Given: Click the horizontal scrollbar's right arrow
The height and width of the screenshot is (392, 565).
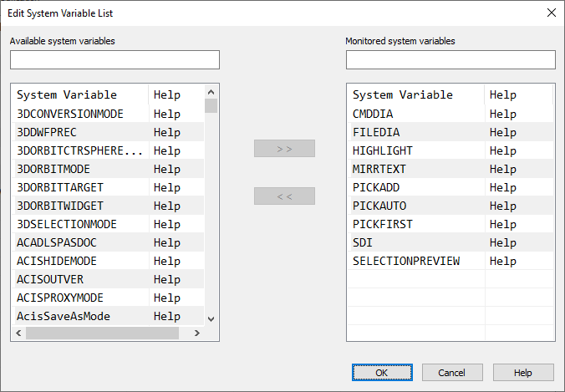Looking at the screenshot, I should tap(197, 333).
